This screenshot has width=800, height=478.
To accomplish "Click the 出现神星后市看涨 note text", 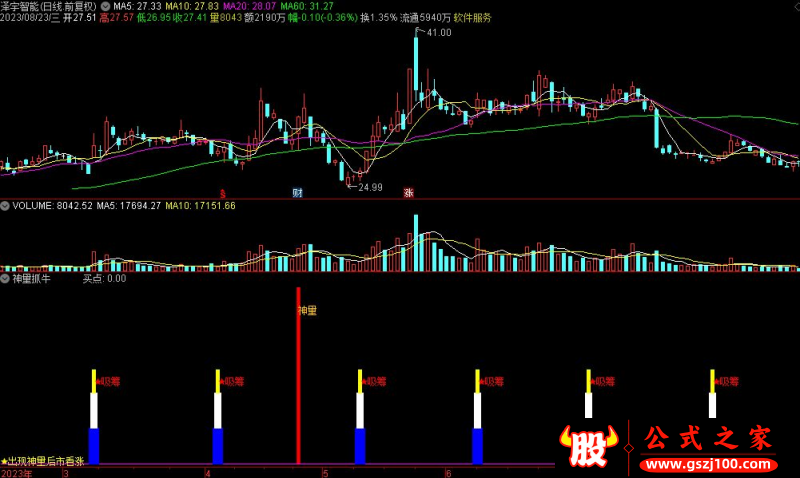I will (x=48, y=460).
